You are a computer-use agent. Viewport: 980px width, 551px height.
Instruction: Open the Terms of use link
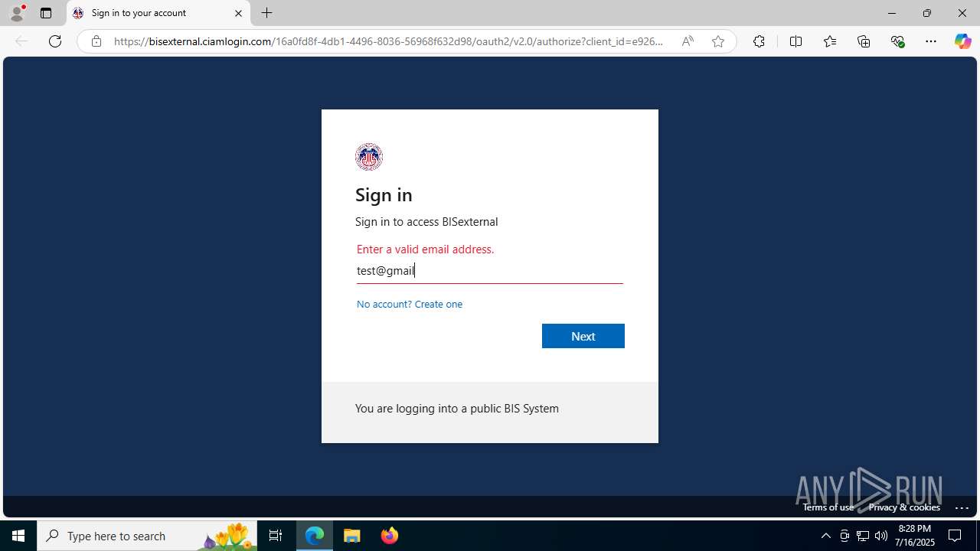(x=828, y=507)
